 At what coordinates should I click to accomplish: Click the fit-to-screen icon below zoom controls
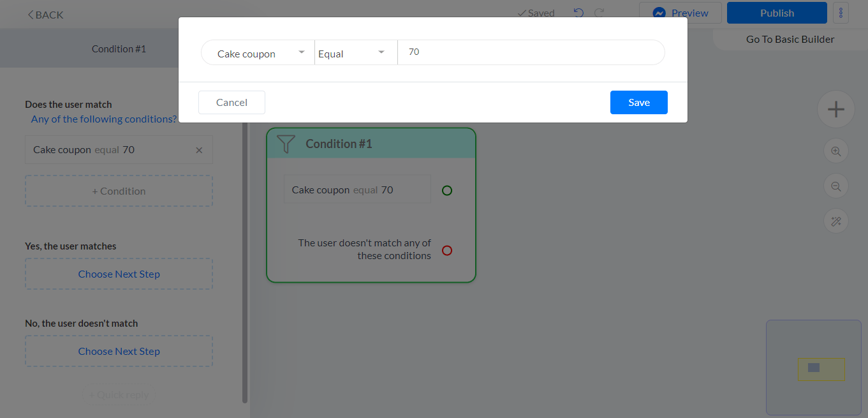835,220
